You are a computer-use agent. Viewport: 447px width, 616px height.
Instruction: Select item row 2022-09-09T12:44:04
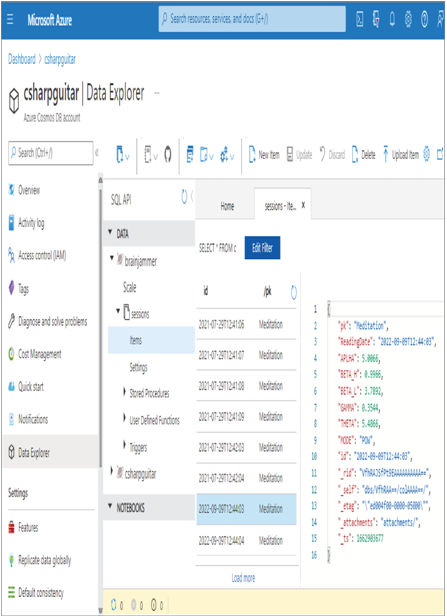point(246,541)
